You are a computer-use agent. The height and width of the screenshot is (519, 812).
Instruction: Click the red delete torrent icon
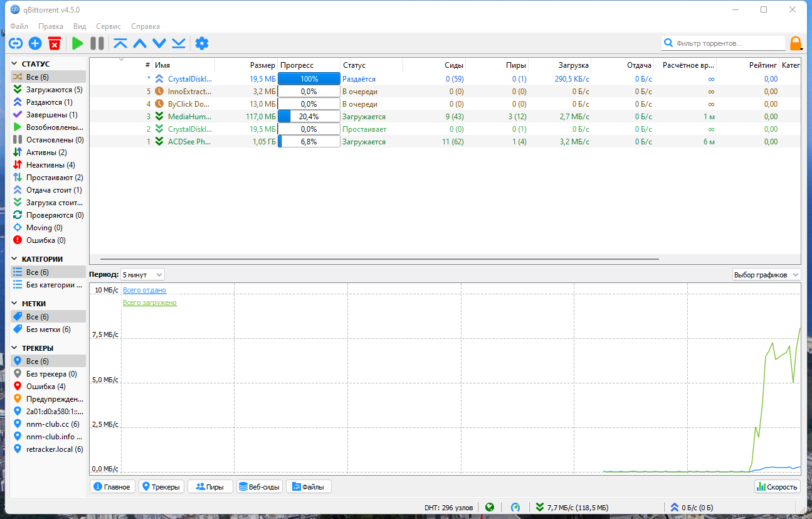[55, 43]
